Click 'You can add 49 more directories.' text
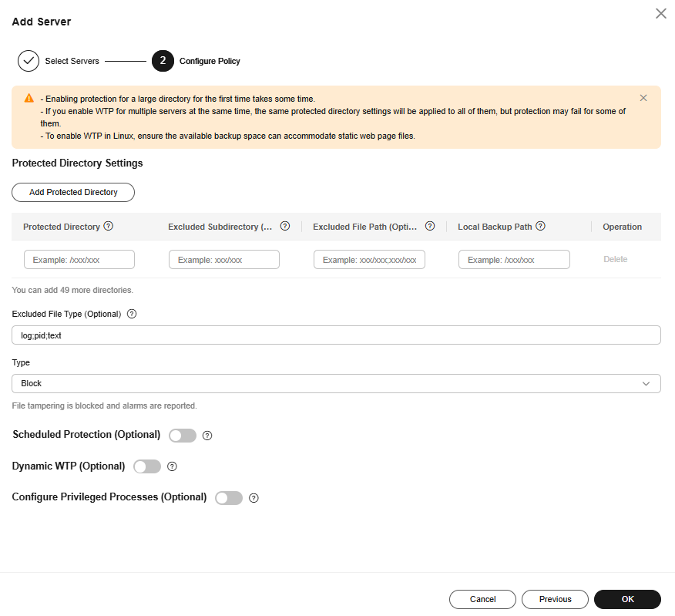Screen dimensions: 675x616 [72, 290]
